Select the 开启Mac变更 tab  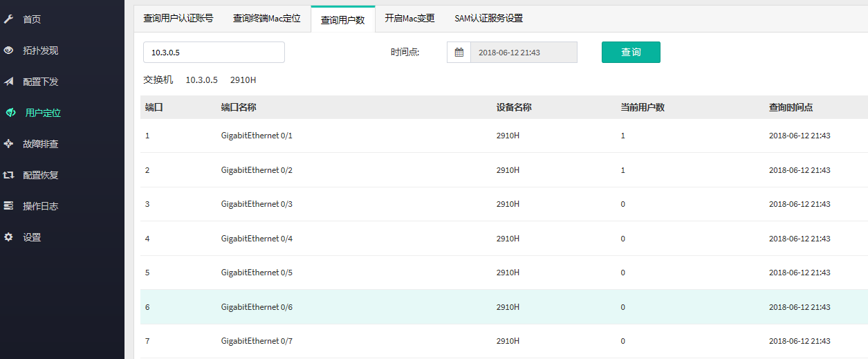(410, 19)
